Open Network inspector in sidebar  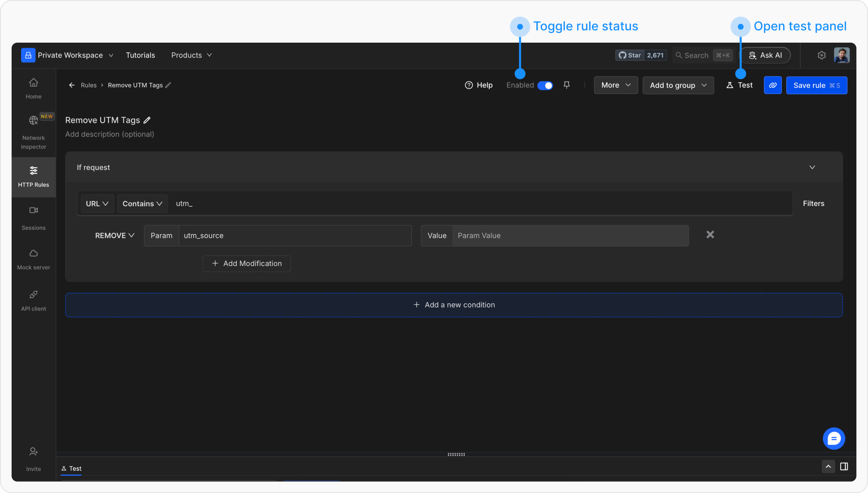(x=33, y=132)
